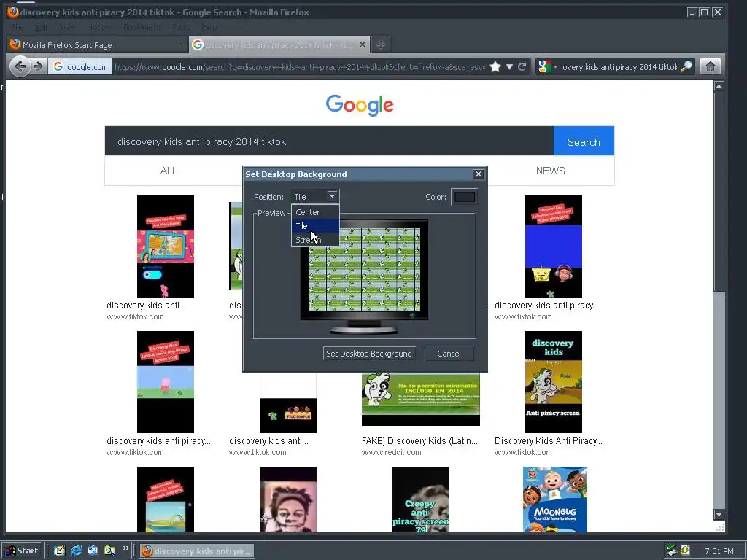Image resolution: width=747 pixels, height=560 pixels.
Task: Open the View menu
Action: 67,27
